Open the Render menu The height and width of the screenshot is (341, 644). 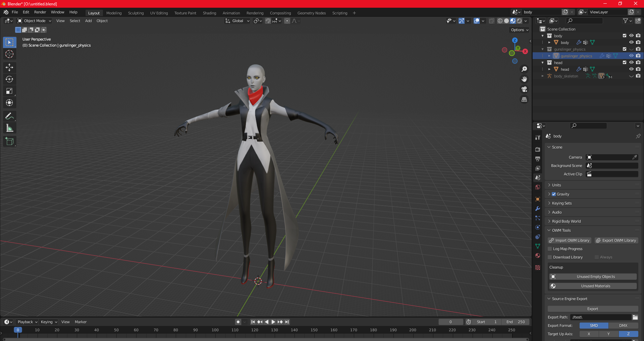40,12
